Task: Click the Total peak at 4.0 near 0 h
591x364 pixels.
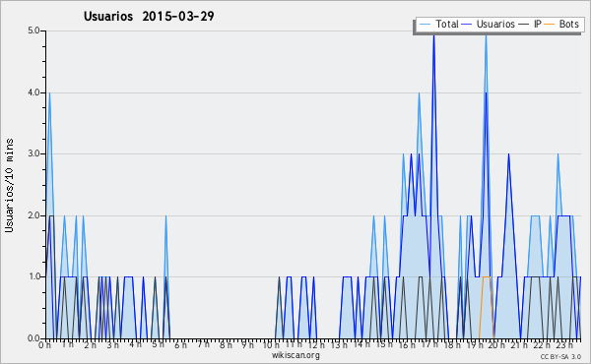Action: (49, 93)
